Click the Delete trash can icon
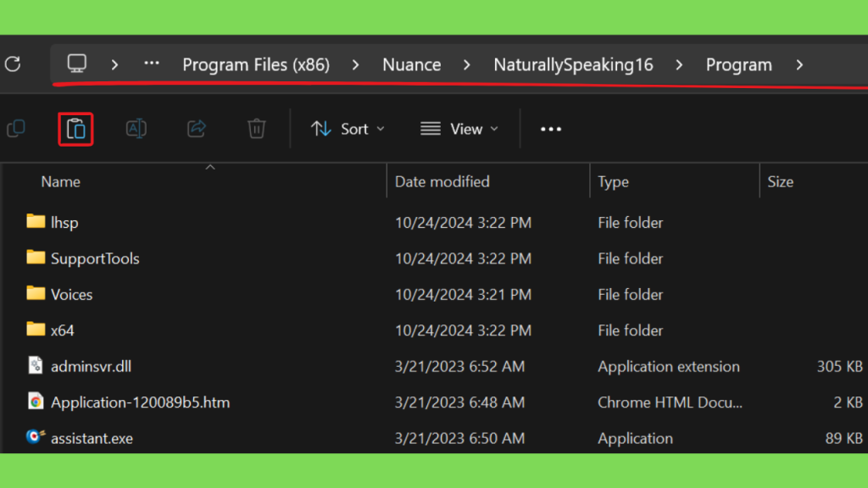The width and height of the screenshot is (868, 488). tap(256, 129)
